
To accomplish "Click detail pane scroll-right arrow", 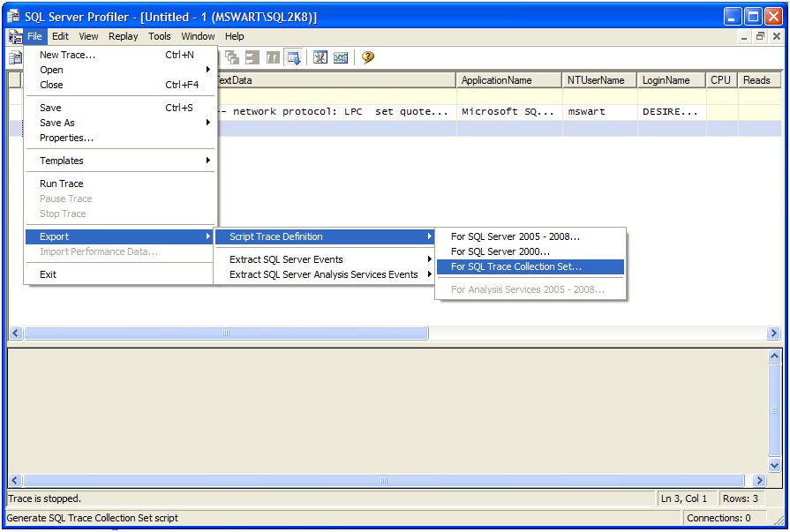I will tap(759, 480).
